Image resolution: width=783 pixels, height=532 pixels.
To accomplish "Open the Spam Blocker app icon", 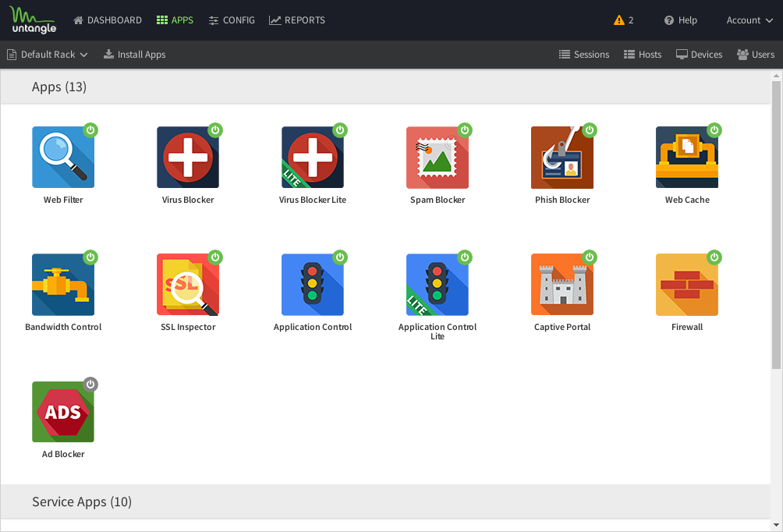I will [438, 158].
